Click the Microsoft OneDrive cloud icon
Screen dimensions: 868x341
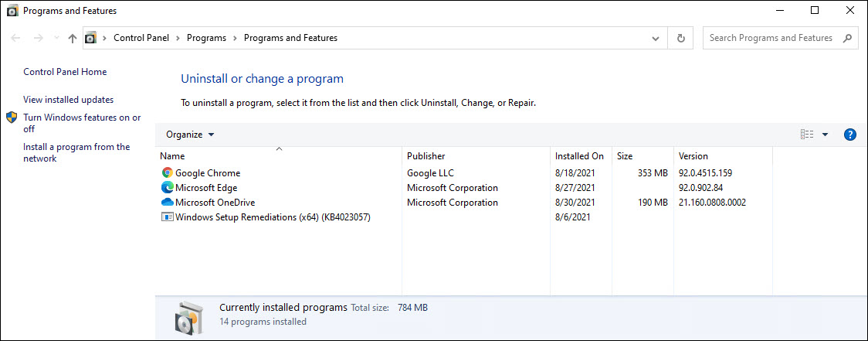point(167,203)
